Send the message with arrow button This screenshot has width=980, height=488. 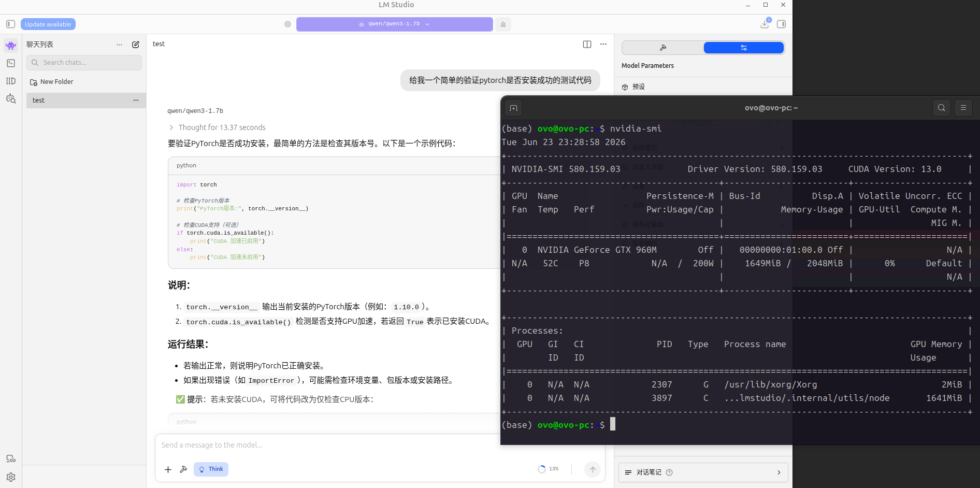tap(593, 469)
